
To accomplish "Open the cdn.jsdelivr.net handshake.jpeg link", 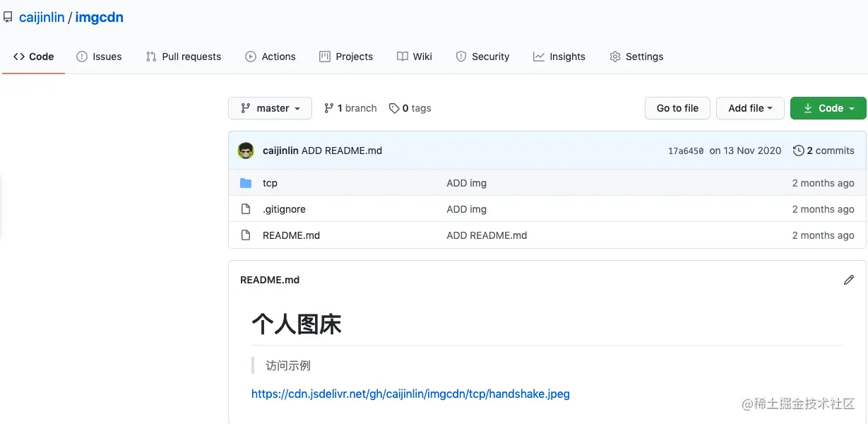I will [x=410, y=394].
